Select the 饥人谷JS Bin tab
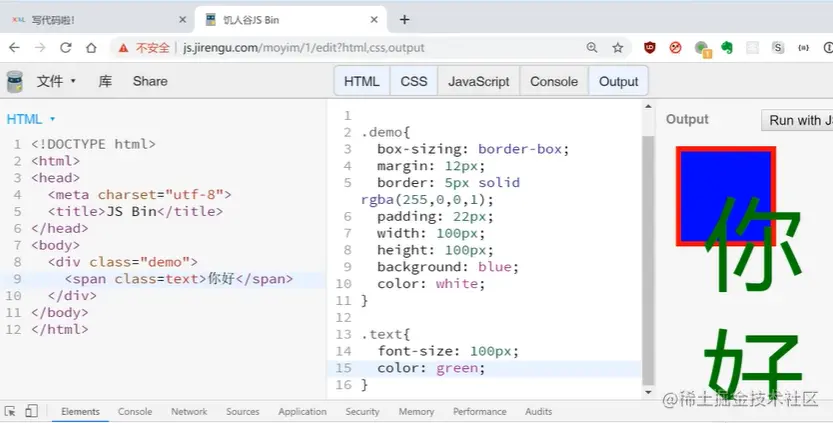Image resolution: width=833 pixels, height=423 pixels. click(x=291, y=20)
